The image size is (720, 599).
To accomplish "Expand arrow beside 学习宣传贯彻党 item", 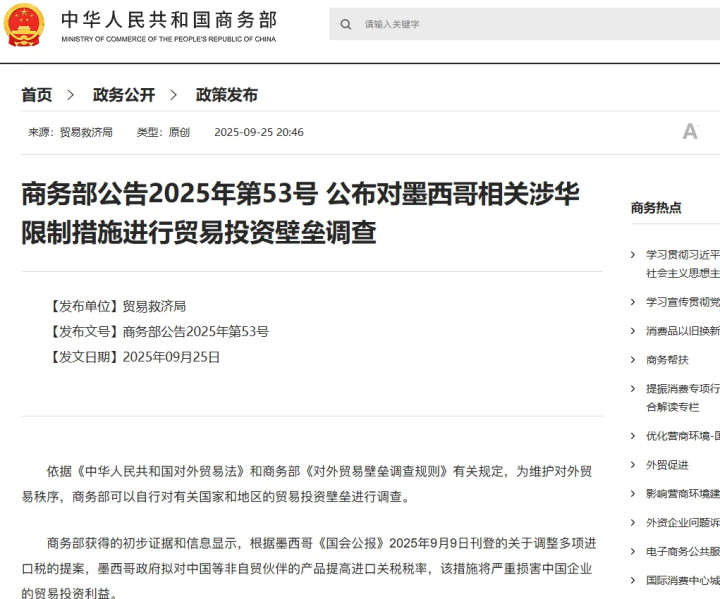I will point(634,302).
